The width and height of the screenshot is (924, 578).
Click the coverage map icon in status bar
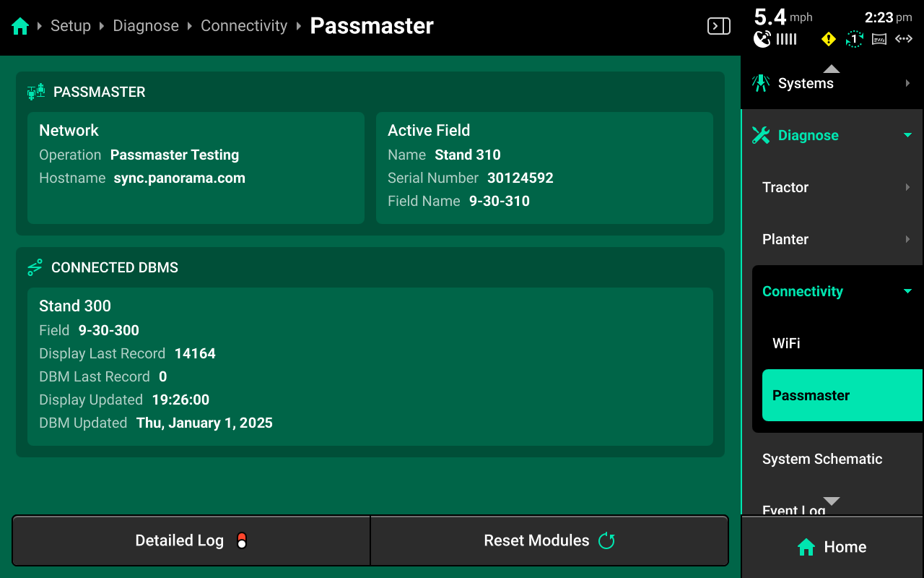point(879,39)
